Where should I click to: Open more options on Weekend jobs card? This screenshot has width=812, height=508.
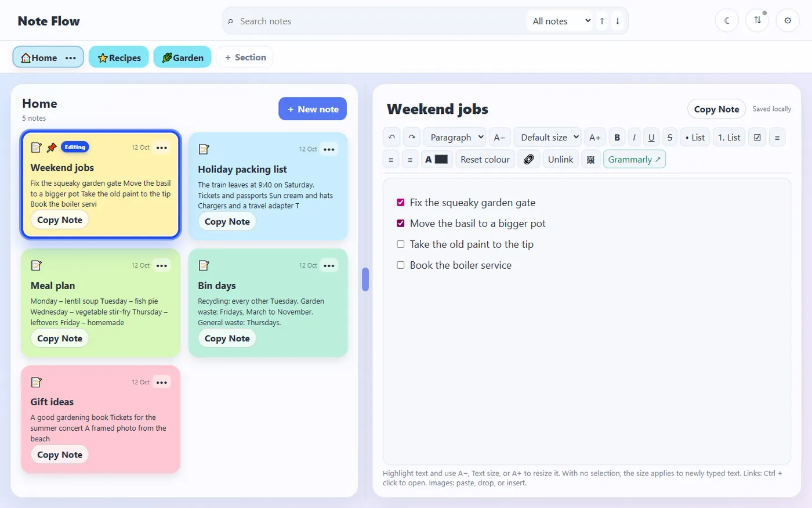[x=162, y=147]
